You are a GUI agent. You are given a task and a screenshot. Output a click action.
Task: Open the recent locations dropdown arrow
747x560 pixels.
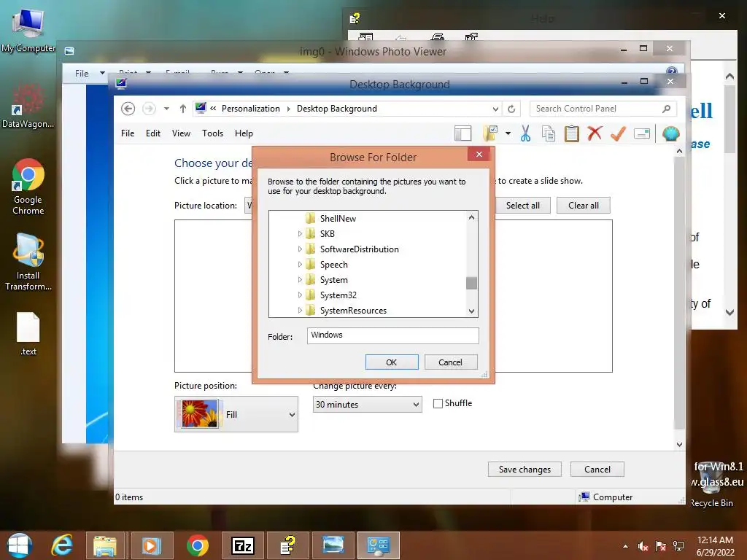tap(166, 109)
